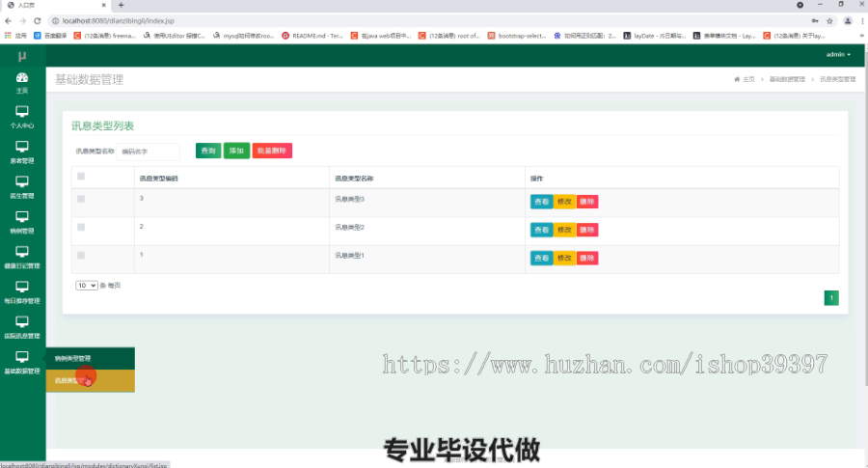Click 修改 for row 讯息类型3

[564, 202]
